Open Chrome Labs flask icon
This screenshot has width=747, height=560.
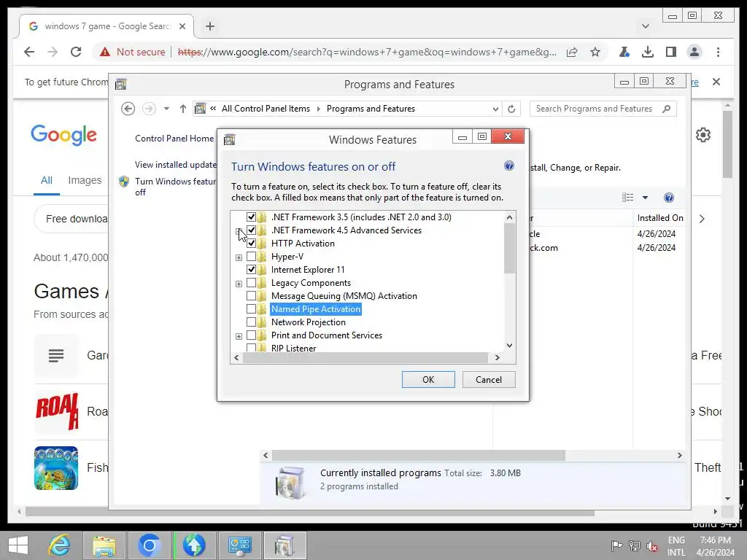tap(624, 52)
